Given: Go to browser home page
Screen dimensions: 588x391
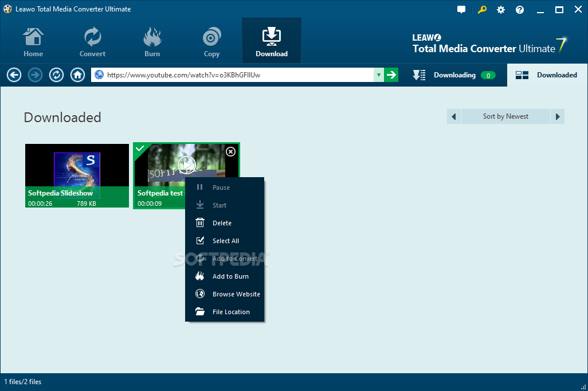Looking at the screenshot, I should click(x=77, y=75).
